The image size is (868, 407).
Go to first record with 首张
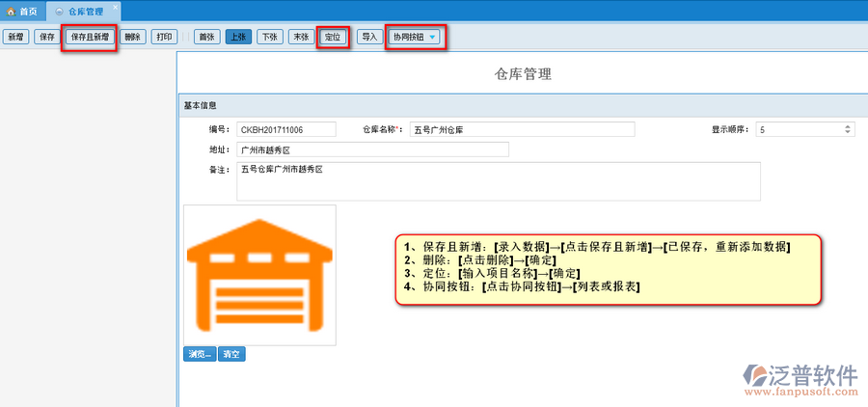click(205, 38)
